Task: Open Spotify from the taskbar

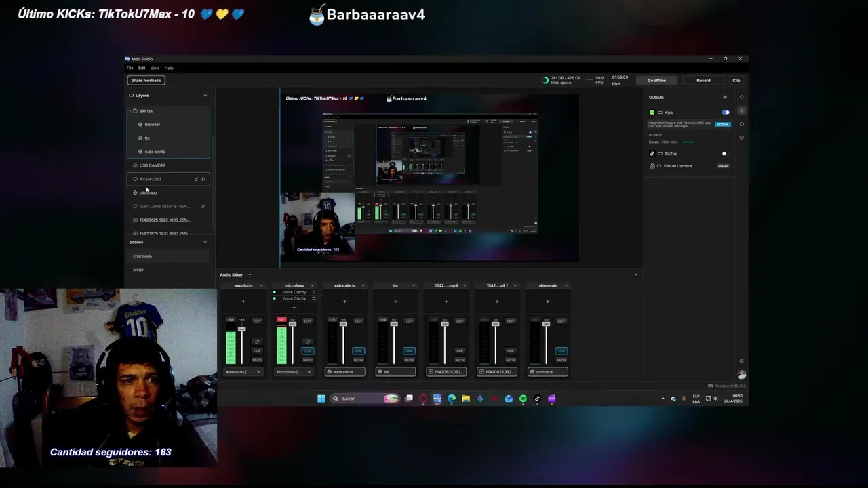Action: click(x=523, y=399)
